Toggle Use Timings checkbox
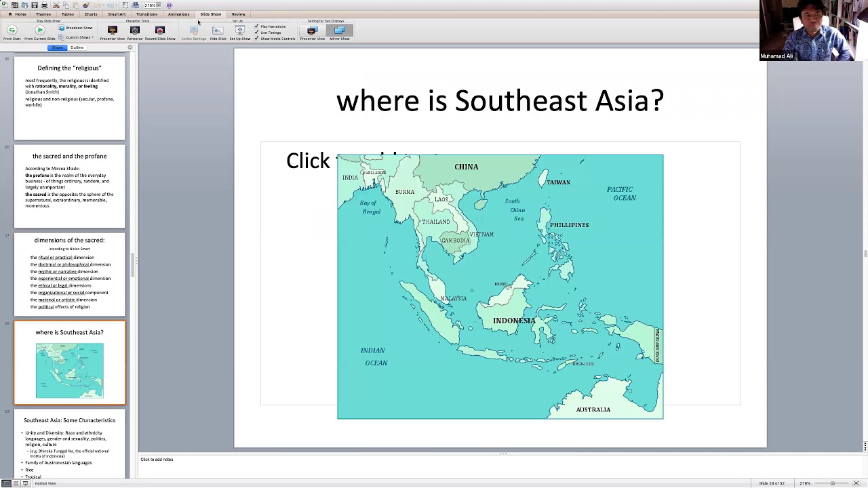 tap(256, 33)
